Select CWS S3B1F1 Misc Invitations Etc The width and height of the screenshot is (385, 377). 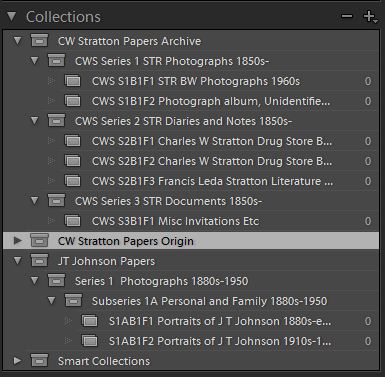(x=175, y=221)
